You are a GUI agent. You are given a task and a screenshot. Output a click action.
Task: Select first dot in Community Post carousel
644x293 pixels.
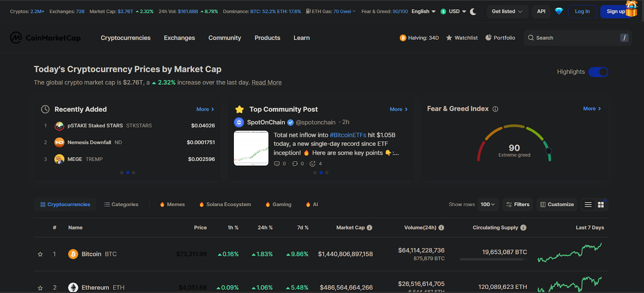[x=315, y=173]
